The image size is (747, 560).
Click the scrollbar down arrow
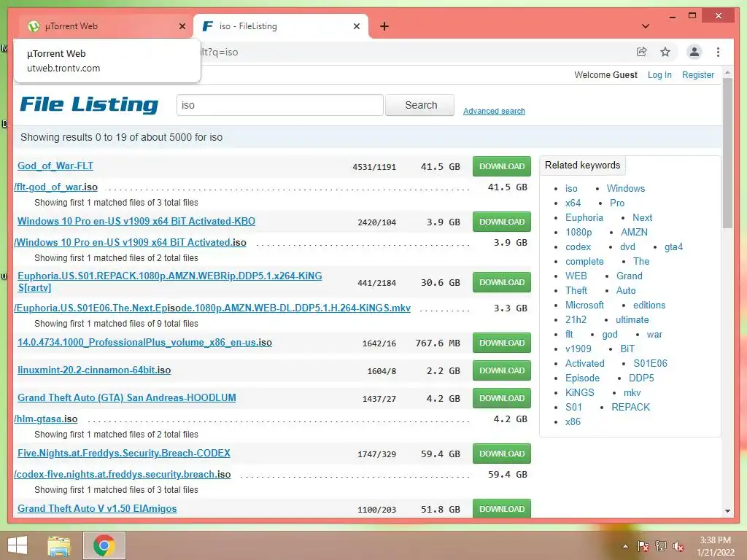coord(727,510)
